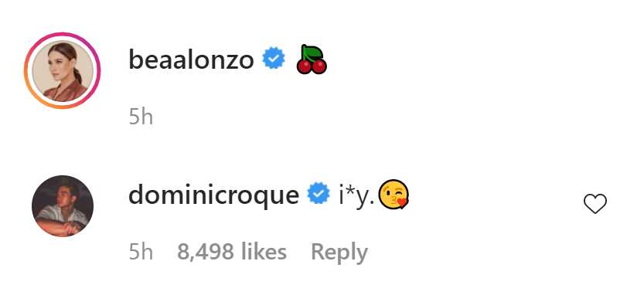The height and width of the screenshot is (295, 644).
Task: View beaalonzo's story via the gradient ring
Action: (62, 70)
